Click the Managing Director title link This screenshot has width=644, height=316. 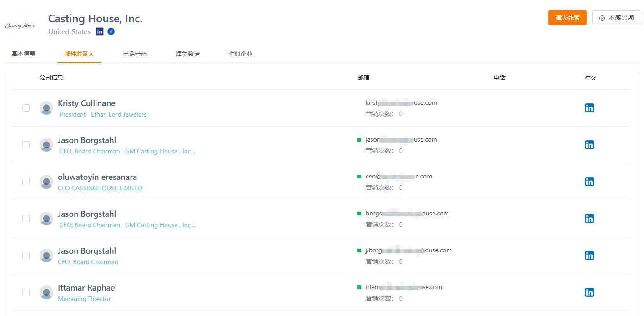[x=84, y=299]
